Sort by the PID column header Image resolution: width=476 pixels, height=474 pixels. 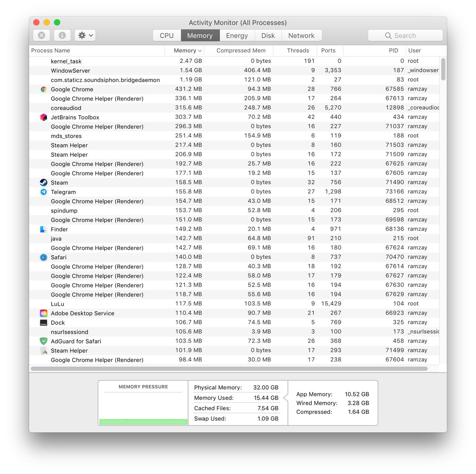pyautogui.click(x=374, y=51)
